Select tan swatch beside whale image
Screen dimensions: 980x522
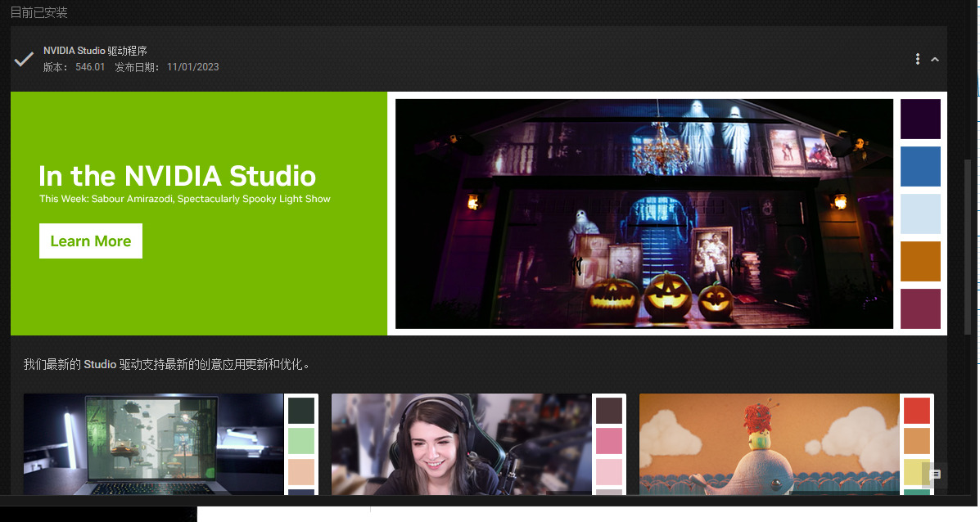pyautogui.click(x=917, y=442)
